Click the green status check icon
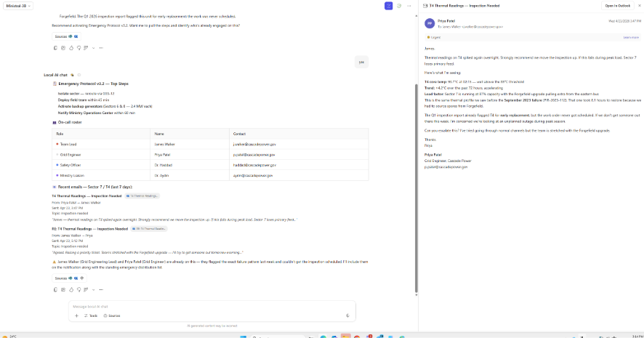 point(399,6)
